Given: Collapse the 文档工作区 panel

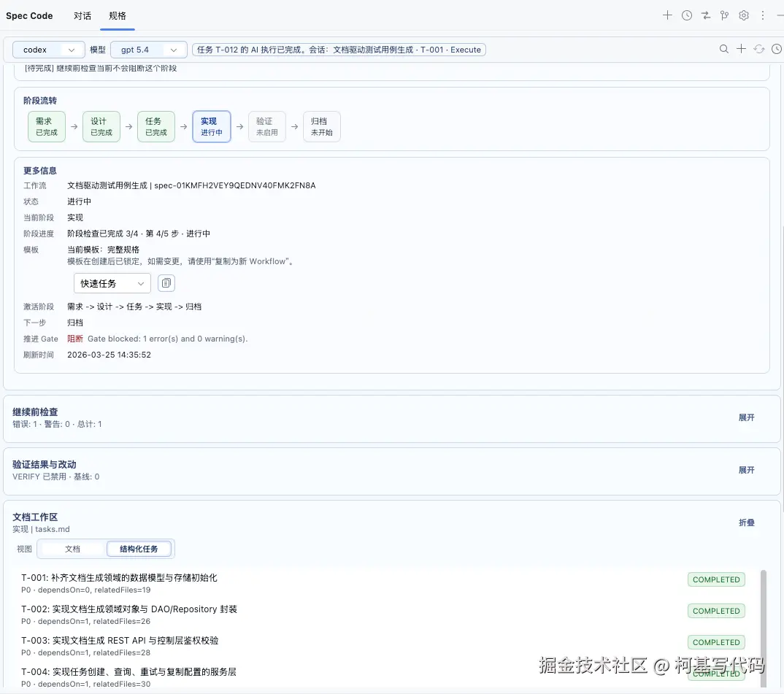Looking at the screenshot, I should pos(747,523).
